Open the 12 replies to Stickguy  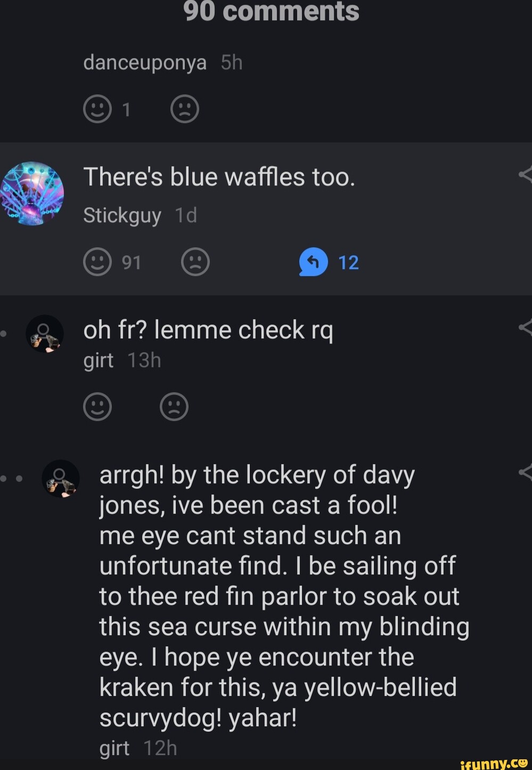click(x=329, y=262)
